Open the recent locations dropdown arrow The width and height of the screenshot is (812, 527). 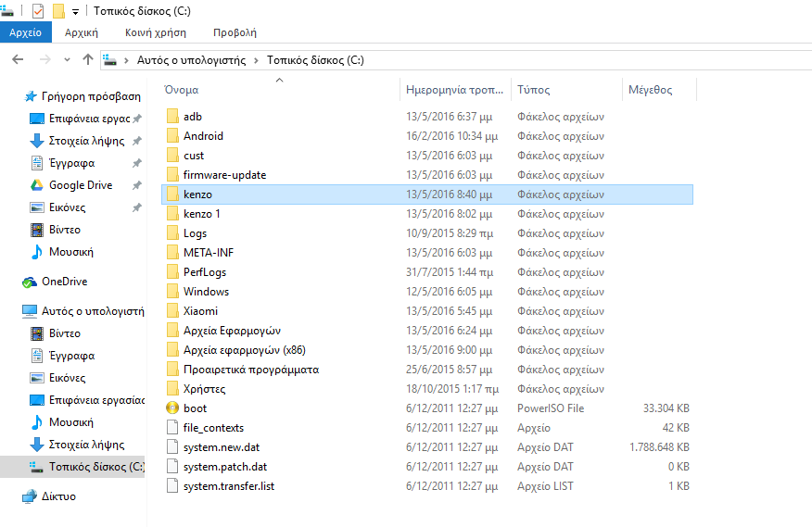[68, 60]
